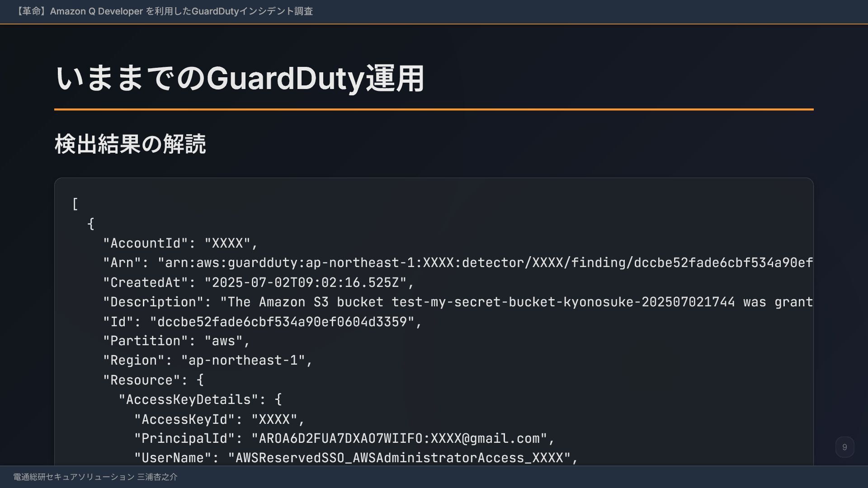Click the "AccountId": "XXXX" line
Viewport: 868px width, 488px height.
pos(180,243)
